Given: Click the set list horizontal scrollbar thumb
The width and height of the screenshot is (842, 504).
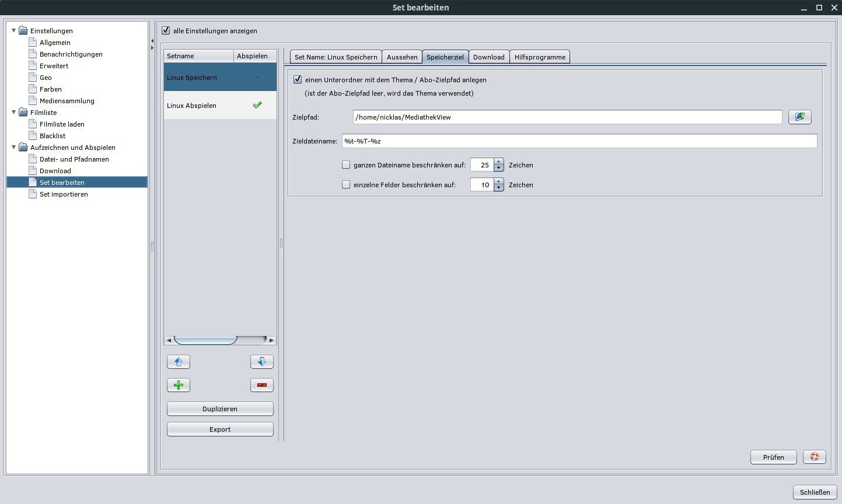Looking at the screenshot, I should click(205, 339).
